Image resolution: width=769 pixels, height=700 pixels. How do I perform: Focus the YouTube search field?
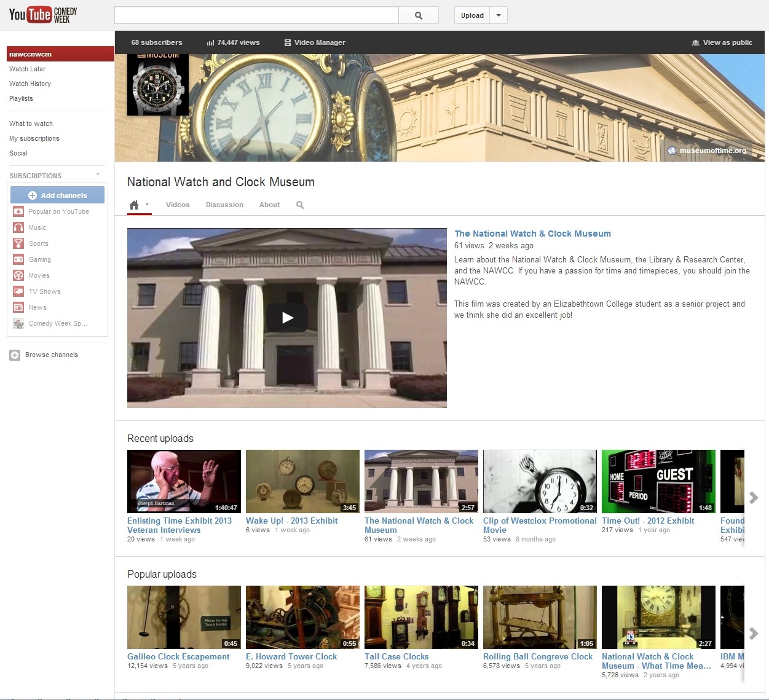click(256, 15)
